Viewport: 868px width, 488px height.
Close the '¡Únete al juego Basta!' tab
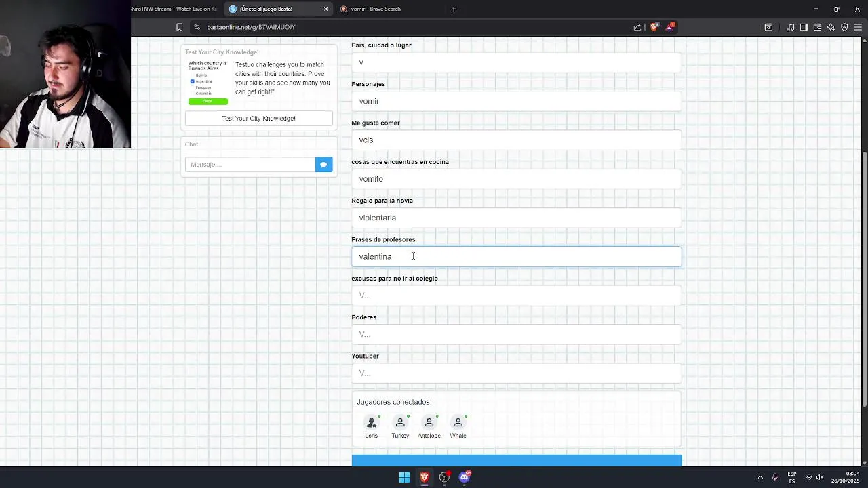click(x=325, y=9)
